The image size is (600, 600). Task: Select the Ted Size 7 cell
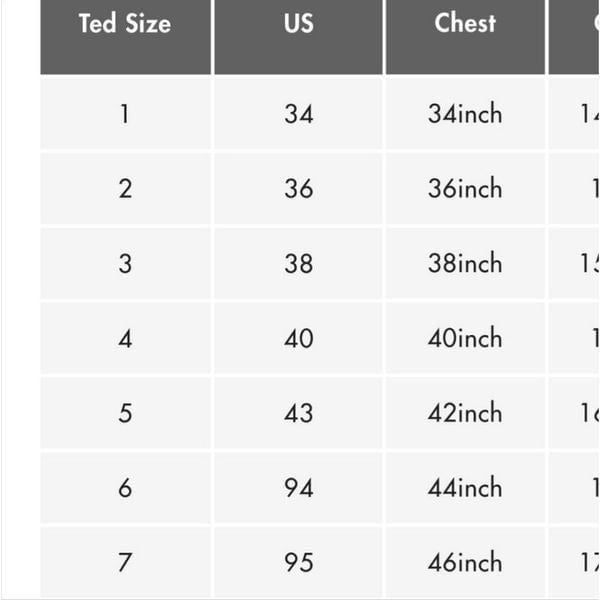[x=126, y=562]
